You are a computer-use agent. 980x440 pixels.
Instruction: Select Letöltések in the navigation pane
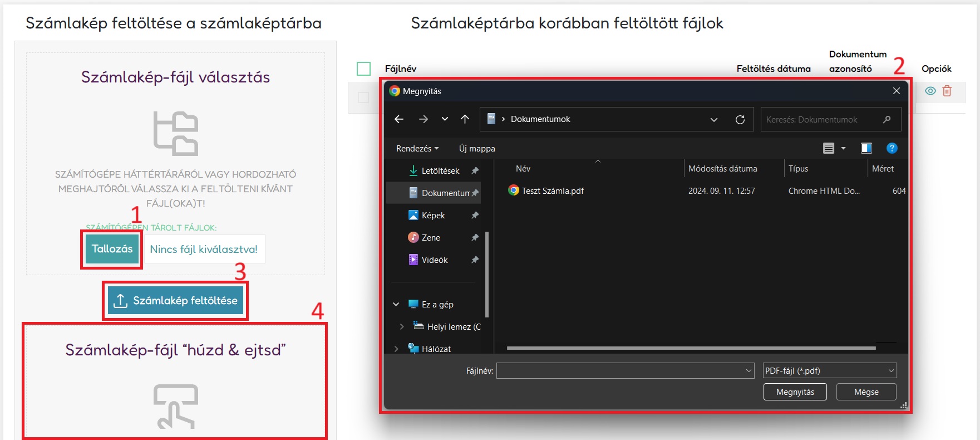(x=440, y=171)
